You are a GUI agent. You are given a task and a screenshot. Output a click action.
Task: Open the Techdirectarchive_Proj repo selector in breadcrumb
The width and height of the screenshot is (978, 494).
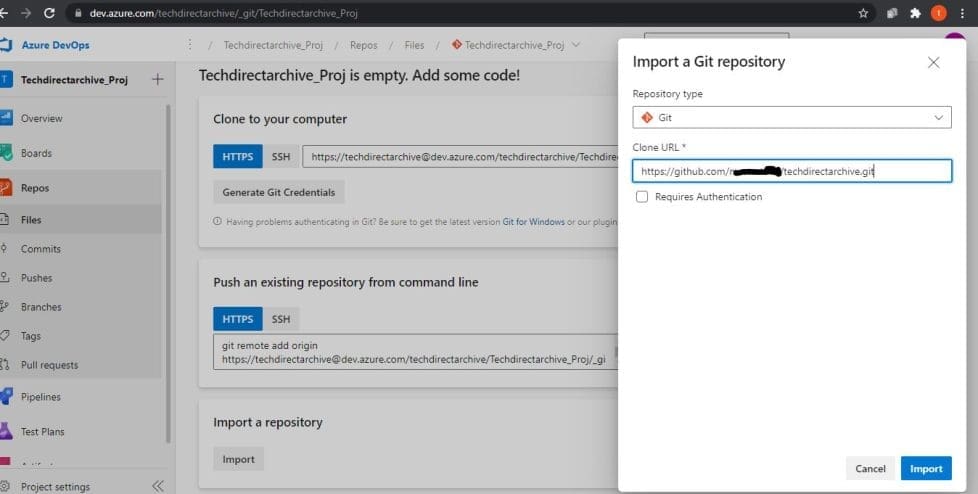click(x=516, y=45)
